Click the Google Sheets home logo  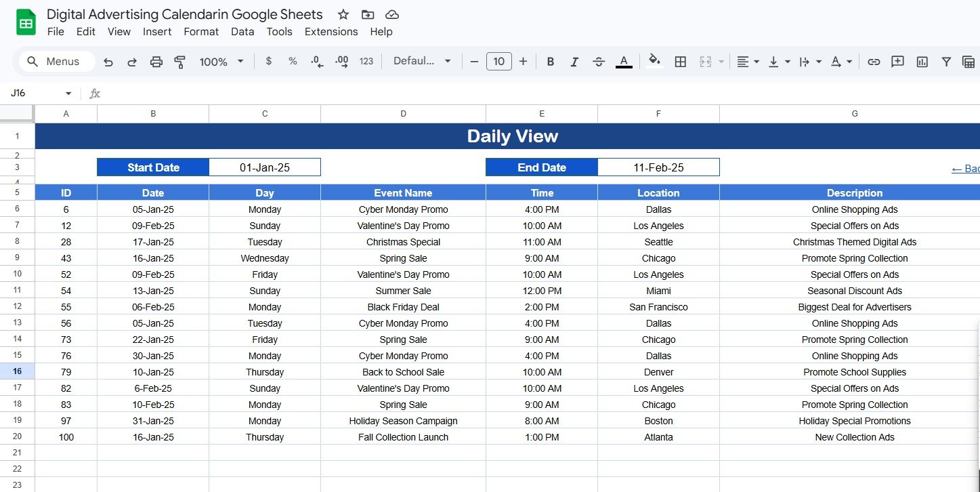(26, 23)
